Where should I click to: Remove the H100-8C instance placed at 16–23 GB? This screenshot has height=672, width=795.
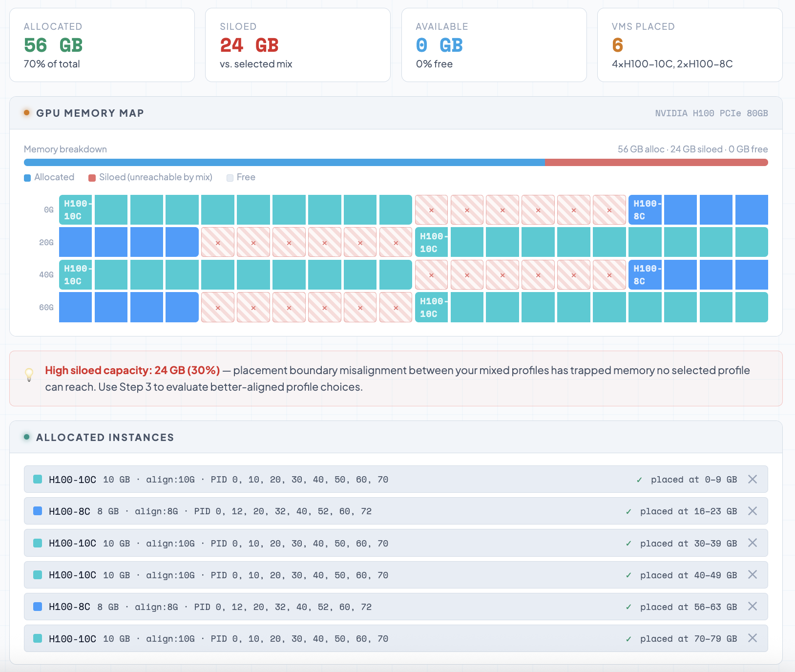(x=753, y=511)
